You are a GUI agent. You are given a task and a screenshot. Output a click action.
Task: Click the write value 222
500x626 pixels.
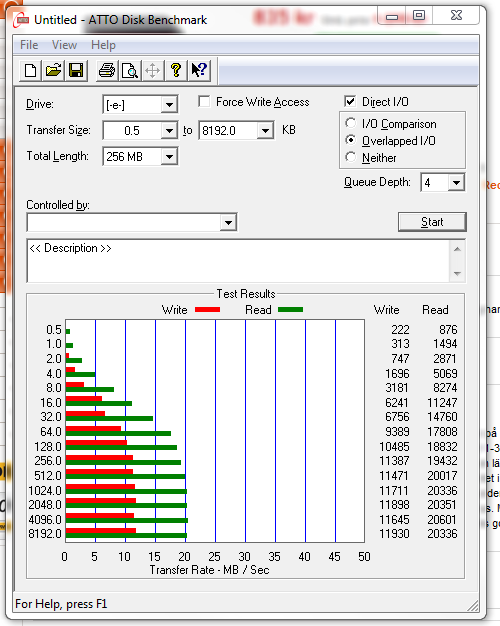[400, 330]
